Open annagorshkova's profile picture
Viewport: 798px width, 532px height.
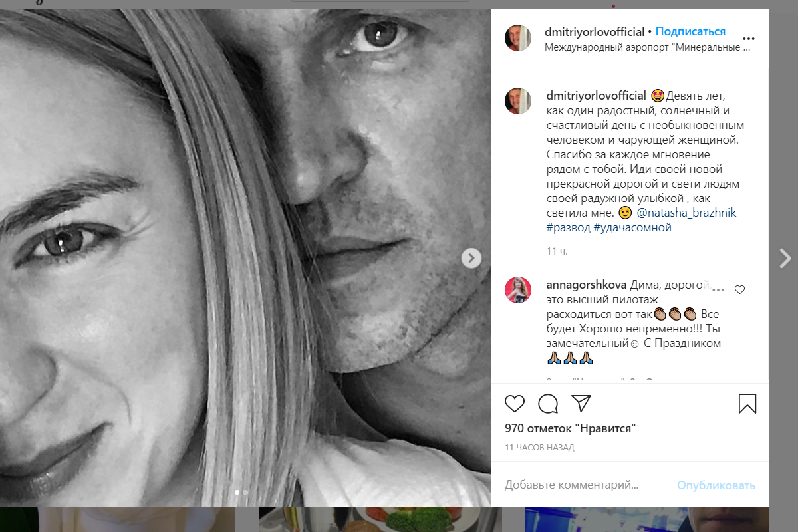[518, 290]
